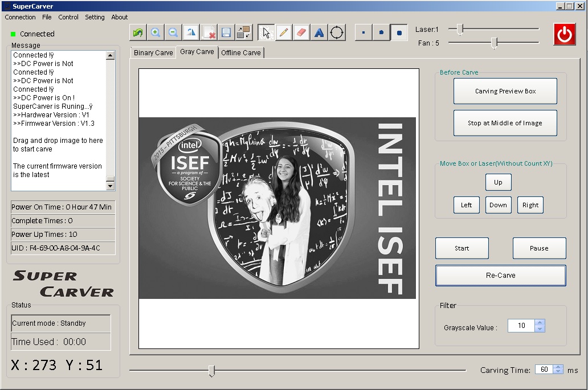Increase the Grayscale Value with up arrow
The height and width of the screenshot is (390, 588).
tap(540, 323)
